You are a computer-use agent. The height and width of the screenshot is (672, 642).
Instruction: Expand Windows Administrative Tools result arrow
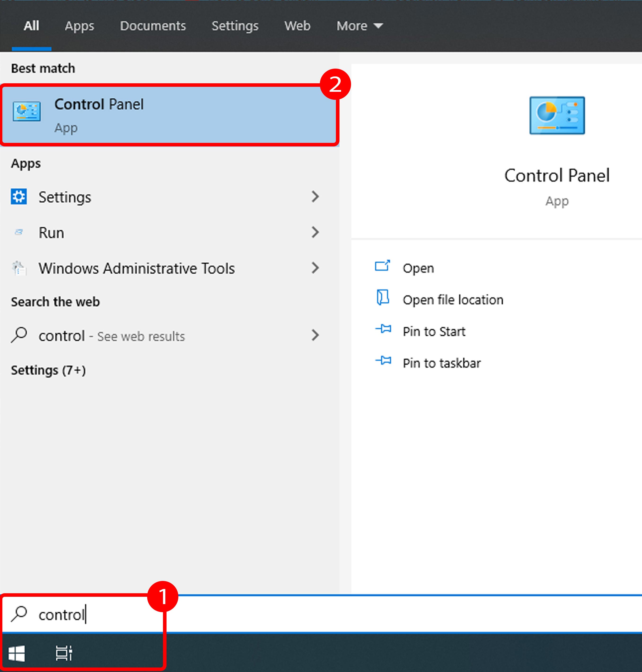tap(315, 268)
